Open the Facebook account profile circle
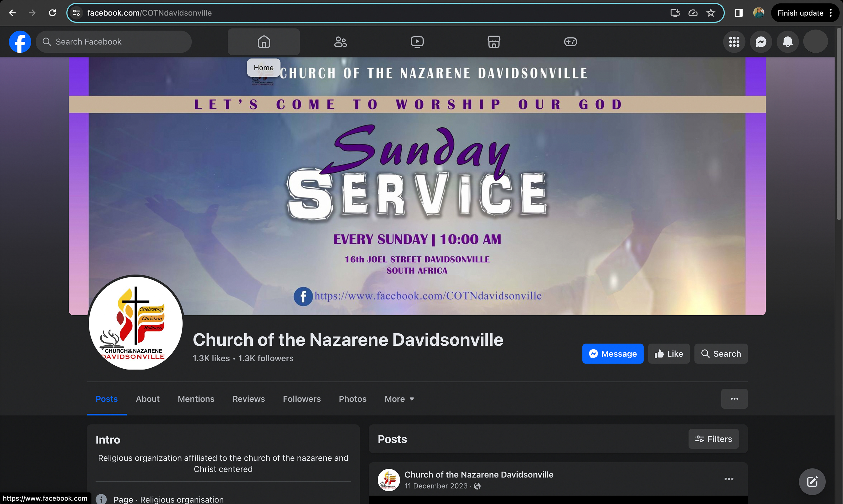This screenshot has height=504, width=843. [x=816, y=41]
